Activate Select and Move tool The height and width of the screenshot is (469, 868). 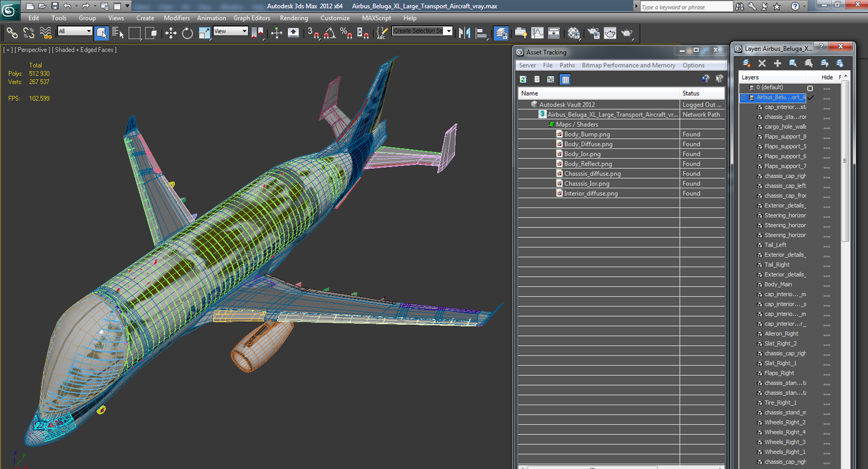click(x=171, y=33)
